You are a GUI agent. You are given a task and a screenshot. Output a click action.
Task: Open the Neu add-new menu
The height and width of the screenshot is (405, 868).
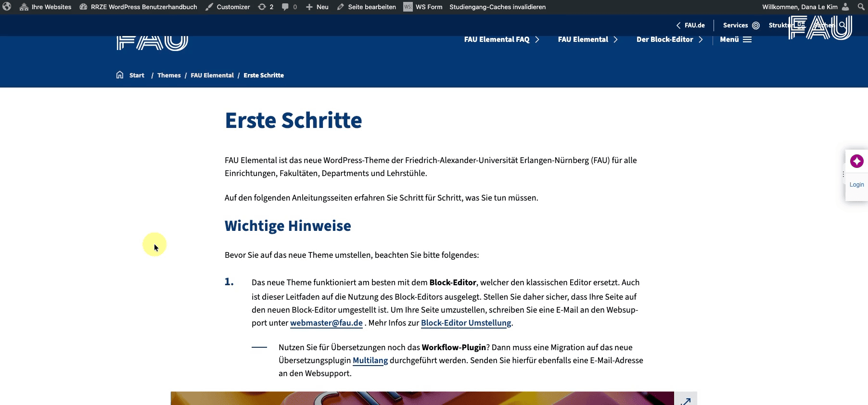317,7
